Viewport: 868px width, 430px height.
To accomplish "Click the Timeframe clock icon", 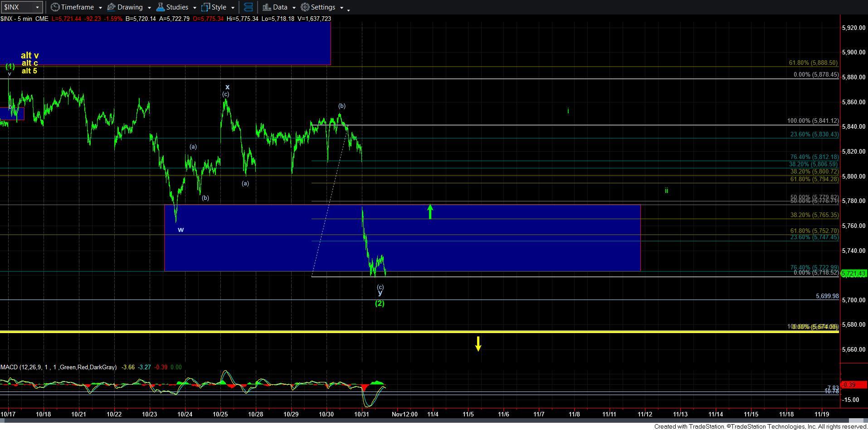I will (55, 7).
